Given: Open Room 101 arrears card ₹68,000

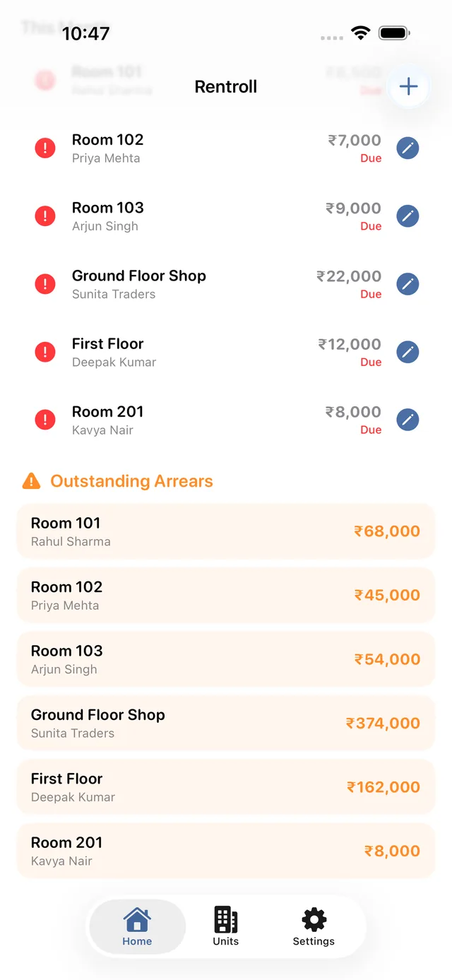Looking at the screenshot, I should coord(226,531).
